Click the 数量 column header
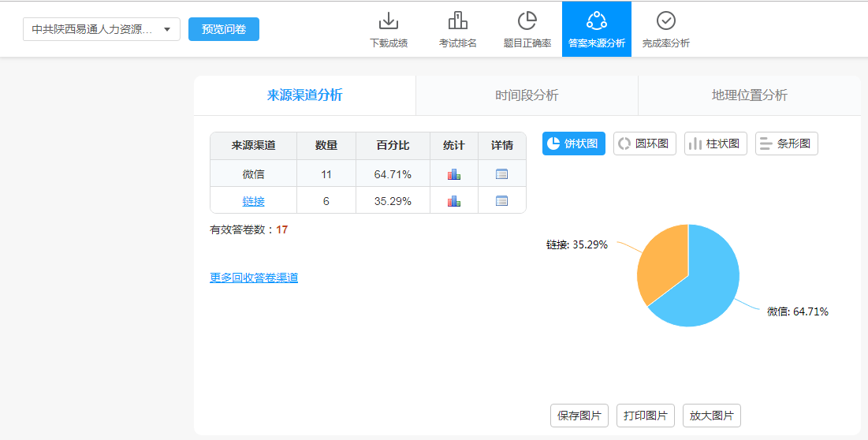Viewport: 868px width, 440px height. point(326,146)
